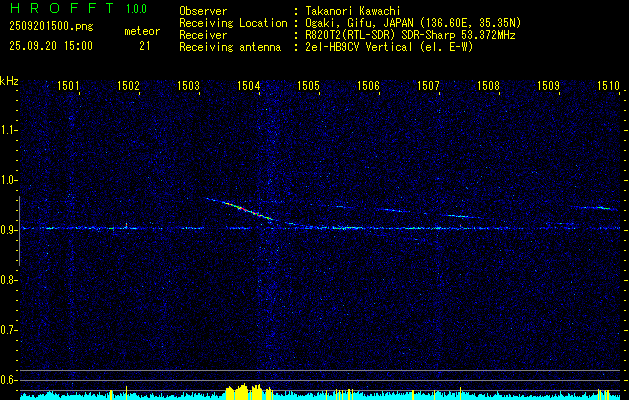
Task: Click the 0.9 kHz axis label
Action: pyautogui.click(x=7, y=230)
